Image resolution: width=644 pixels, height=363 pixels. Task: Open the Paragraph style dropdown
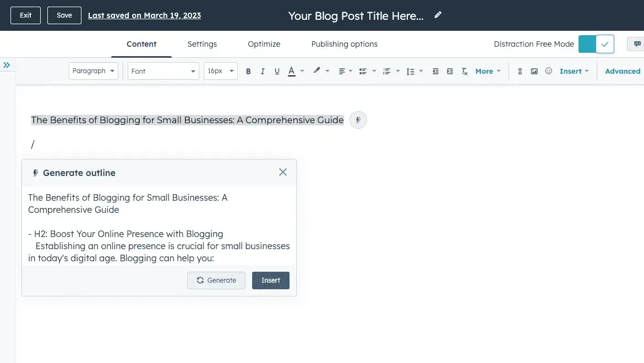pos(94,71)
